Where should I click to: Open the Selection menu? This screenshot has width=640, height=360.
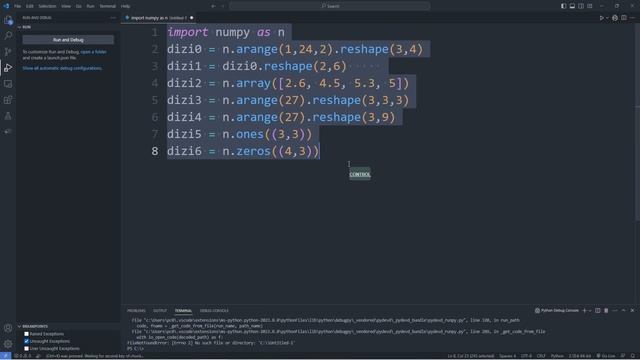click(x=47, y=6)
